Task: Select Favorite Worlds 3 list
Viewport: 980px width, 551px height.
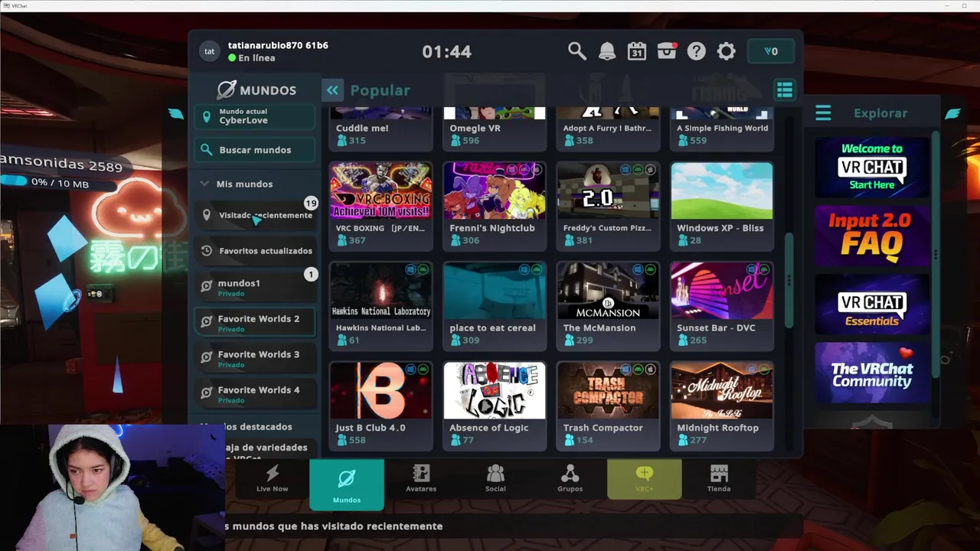Action: point(255,359)
